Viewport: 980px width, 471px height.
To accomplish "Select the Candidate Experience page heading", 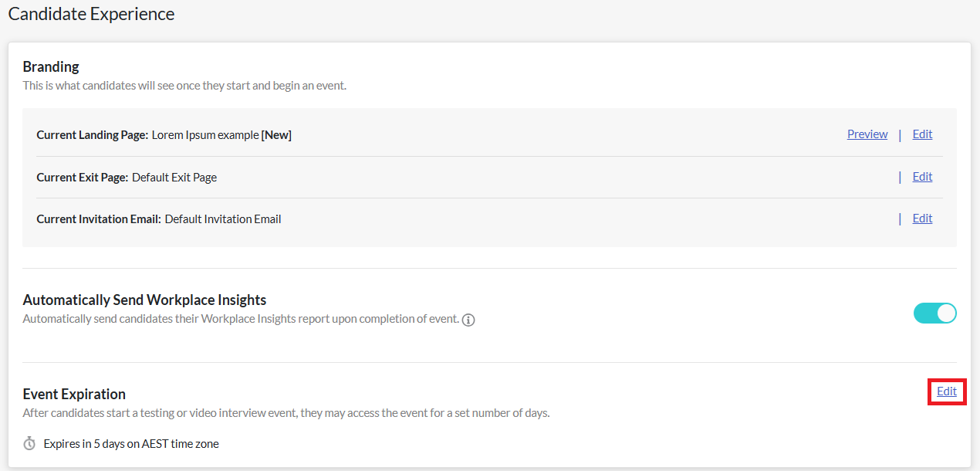I will tap(91, 14).
